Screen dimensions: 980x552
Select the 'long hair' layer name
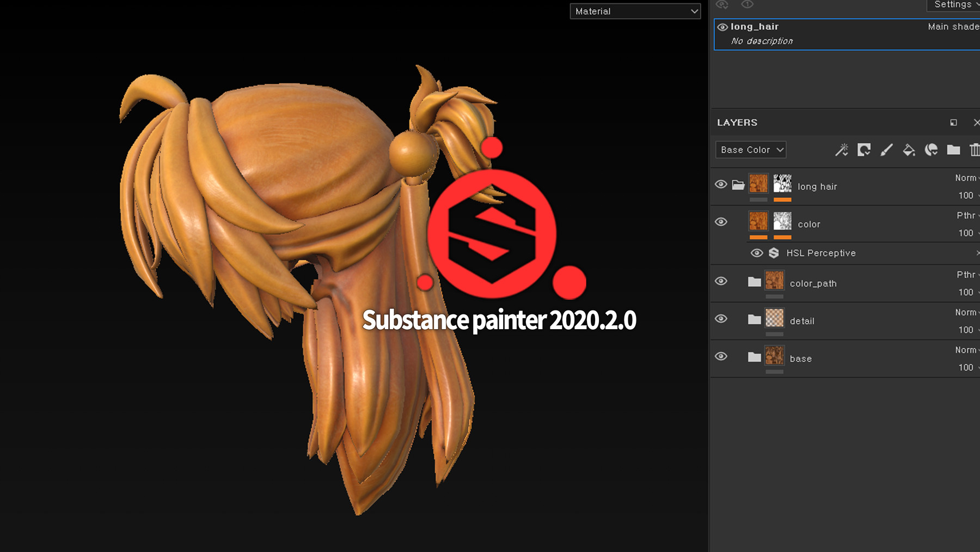click(x=817, y=187)
